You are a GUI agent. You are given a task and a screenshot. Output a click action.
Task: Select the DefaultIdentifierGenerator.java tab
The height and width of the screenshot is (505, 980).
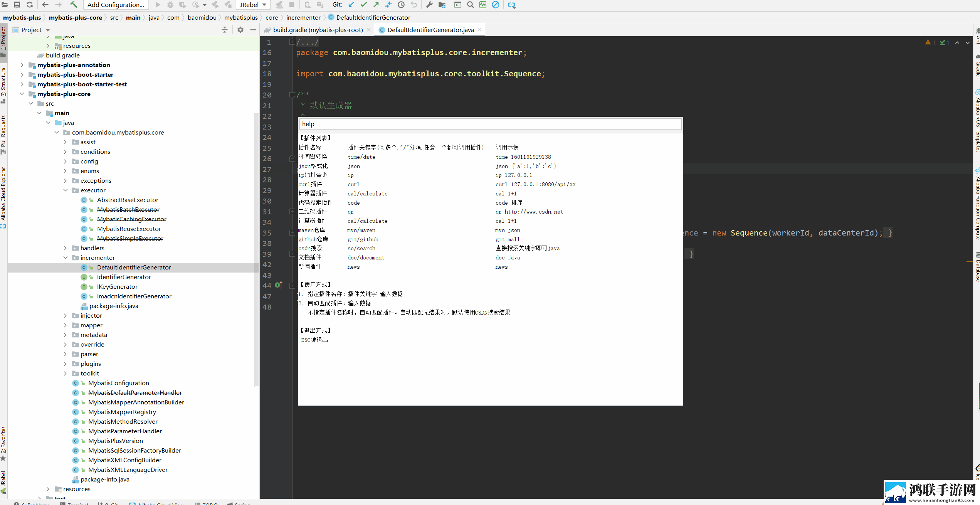pyautogui.click(x=430, y=30)
